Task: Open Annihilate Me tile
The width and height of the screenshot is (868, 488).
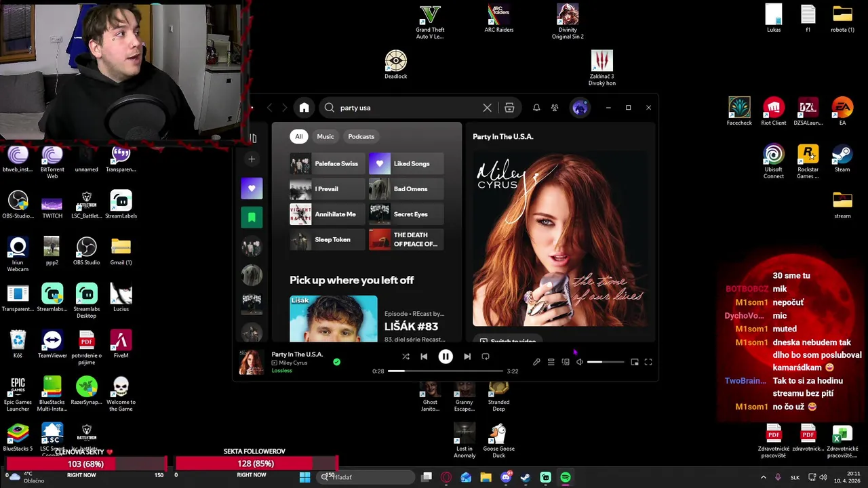Action: pyautogui.click(x=327, y=214)
